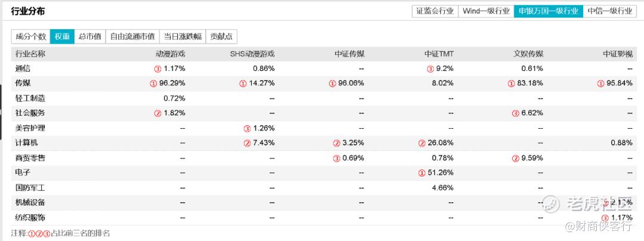Switch to 中信一级行业 classification
Screen dimensions: 644x241
(x=609, y=11)
